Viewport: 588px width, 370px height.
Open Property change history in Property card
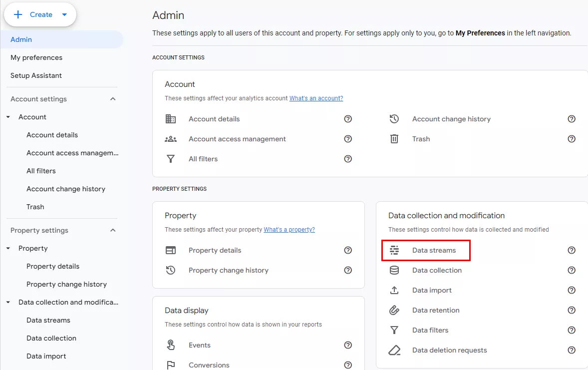(x=229, y=271)
